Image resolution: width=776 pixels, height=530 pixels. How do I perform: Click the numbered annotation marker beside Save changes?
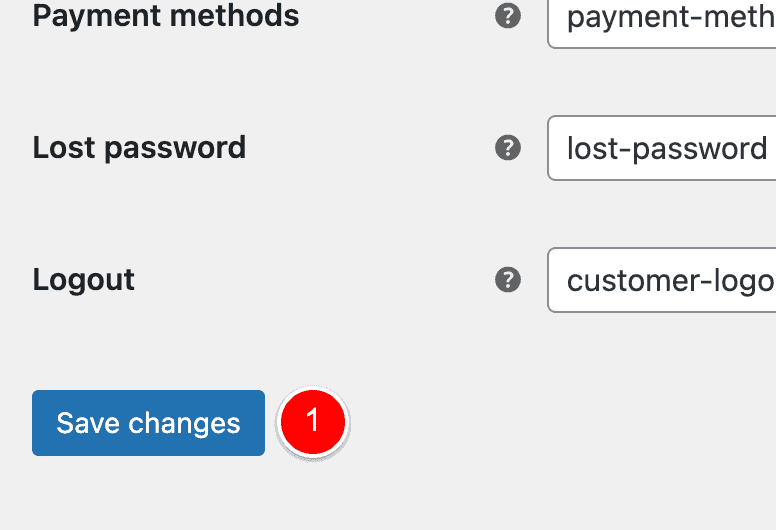coord(313,422)
